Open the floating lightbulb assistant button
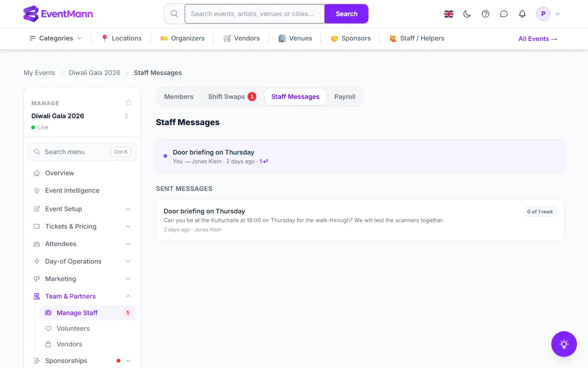This screenshot has height=368, width=588. pos(564,344)
